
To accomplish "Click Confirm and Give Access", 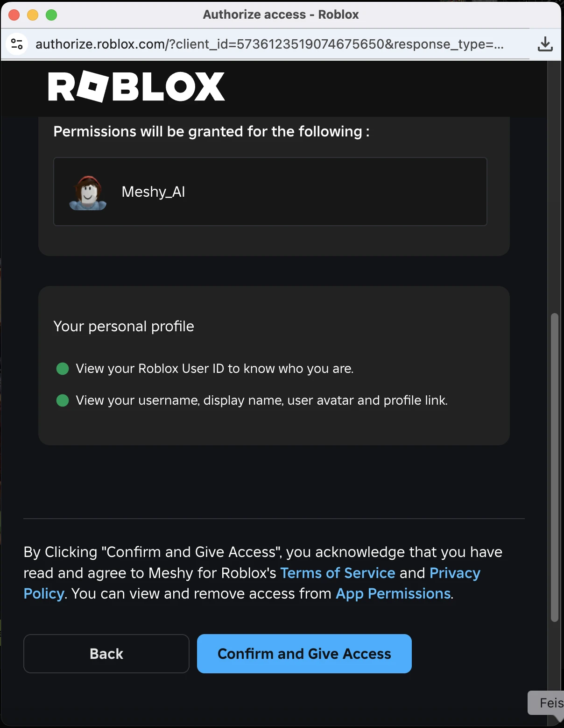I will (304, 654).
